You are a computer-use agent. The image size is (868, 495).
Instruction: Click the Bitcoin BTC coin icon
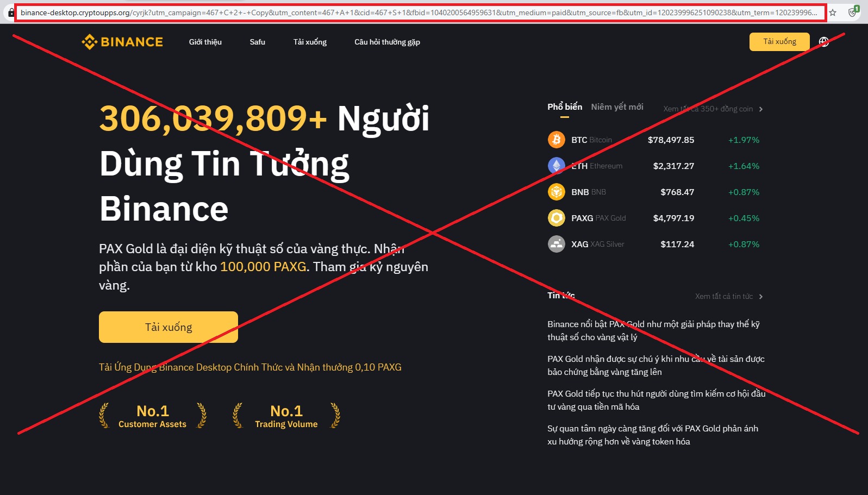pyautogui.click(x=556, y=140)
